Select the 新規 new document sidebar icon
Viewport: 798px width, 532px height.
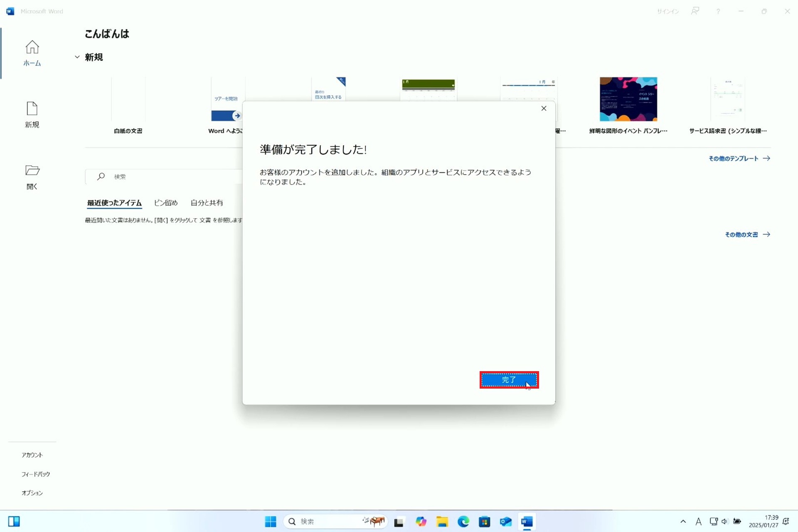coord(32,115)
